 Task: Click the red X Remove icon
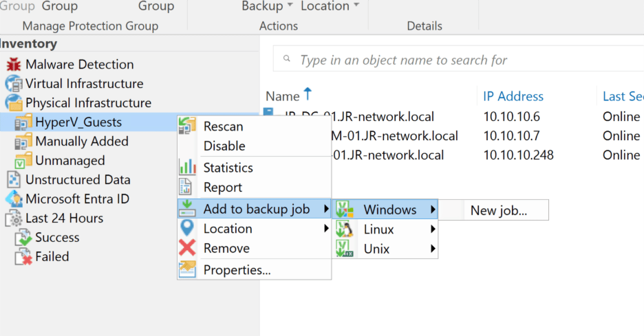tap(186, 248)
